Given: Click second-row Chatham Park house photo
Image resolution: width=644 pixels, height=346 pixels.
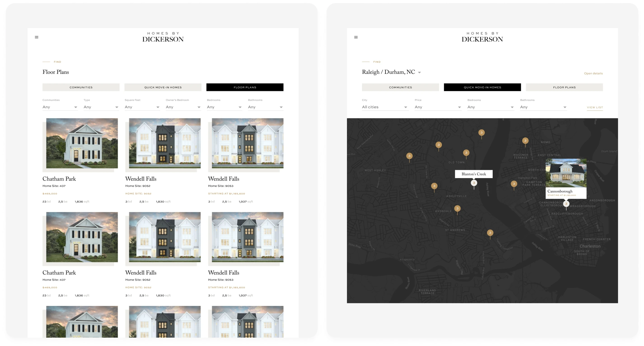Looking at the screenshot, I should tap(82, 237).
